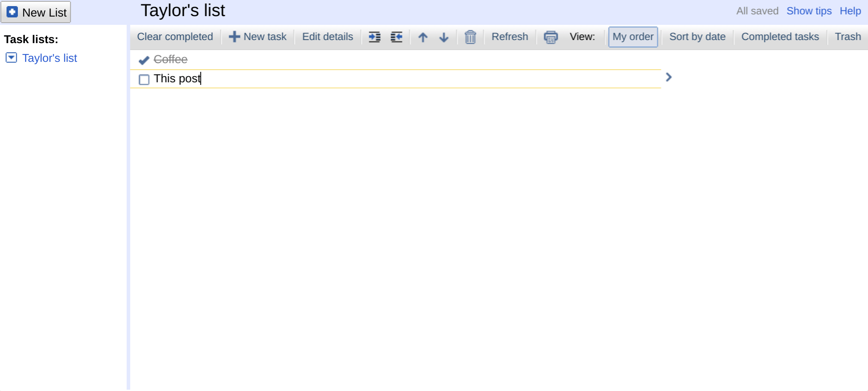Click Clear completed button
This screenshot has width=868, height=391.
click(175, 37)
